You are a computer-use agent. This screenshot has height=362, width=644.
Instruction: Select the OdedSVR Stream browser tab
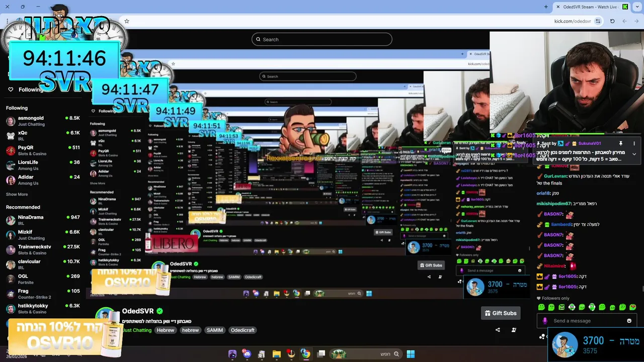pyautogui.click(x=592, y=7)
